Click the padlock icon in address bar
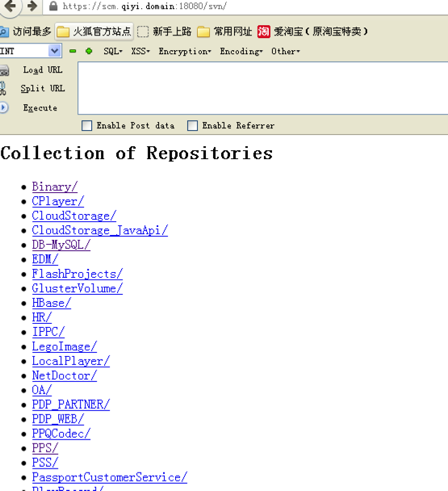Screen dimensions: 448x491 [53, 6]
